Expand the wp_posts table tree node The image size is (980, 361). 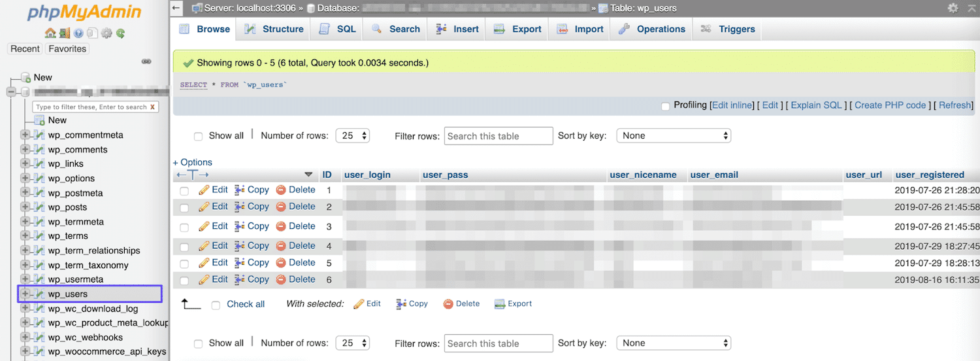point(25,207)
